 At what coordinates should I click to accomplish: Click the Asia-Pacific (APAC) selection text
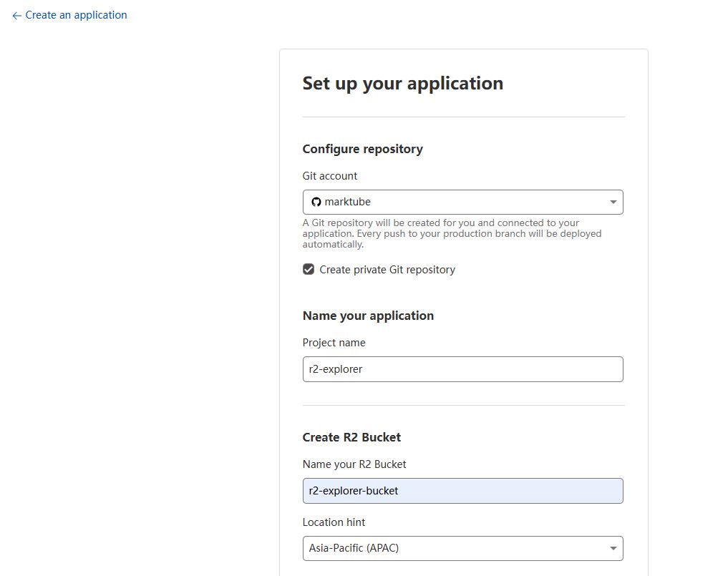pos(354,549)
